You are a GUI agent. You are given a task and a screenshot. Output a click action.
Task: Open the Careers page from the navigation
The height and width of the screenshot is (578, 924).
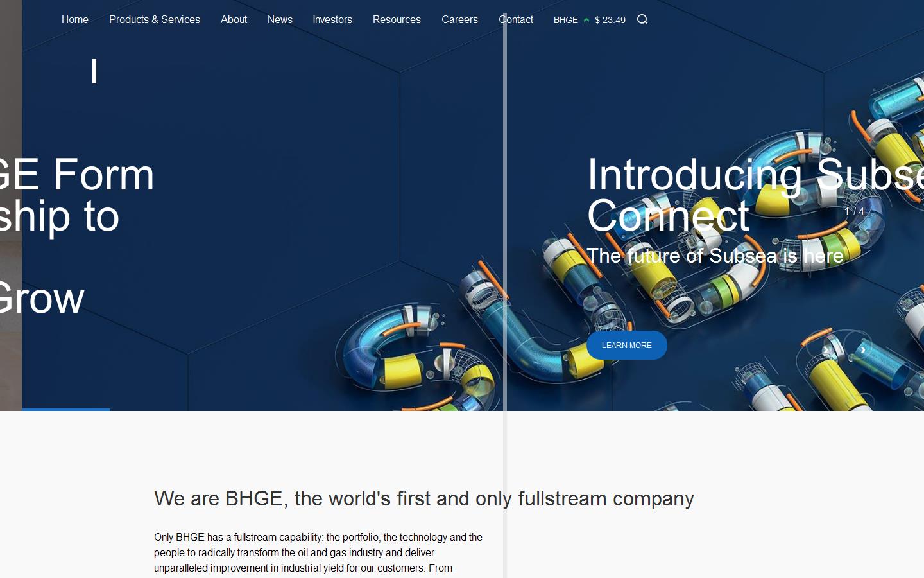[459, 20]
